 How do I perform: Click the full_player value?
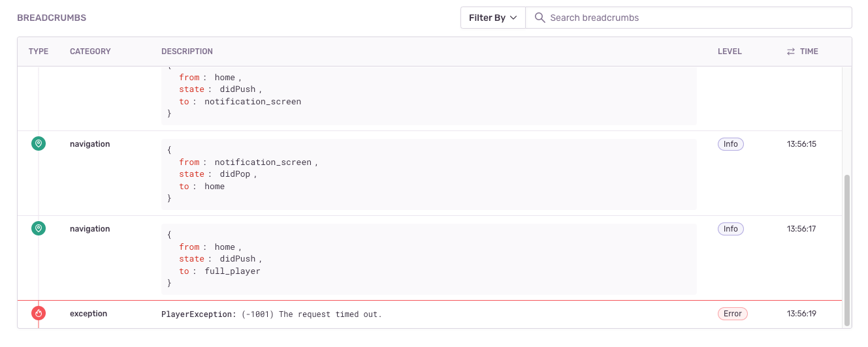233,271
